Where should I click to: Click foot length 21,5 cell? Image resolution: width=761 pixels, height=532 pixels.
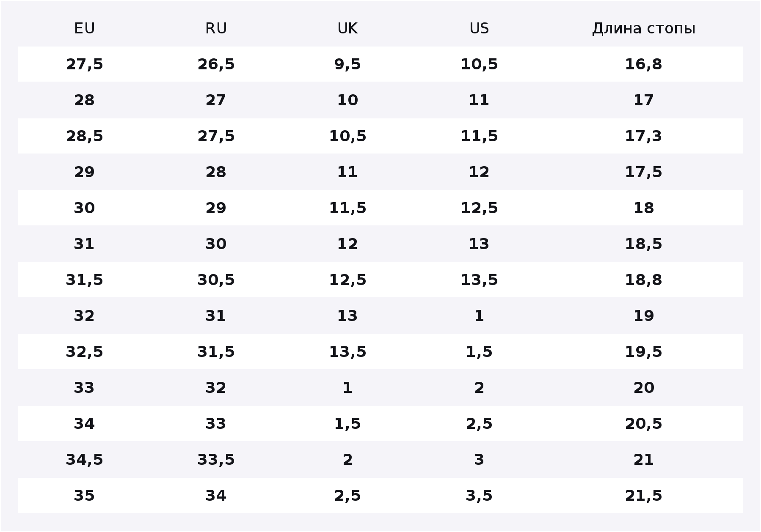click(643, 496)
